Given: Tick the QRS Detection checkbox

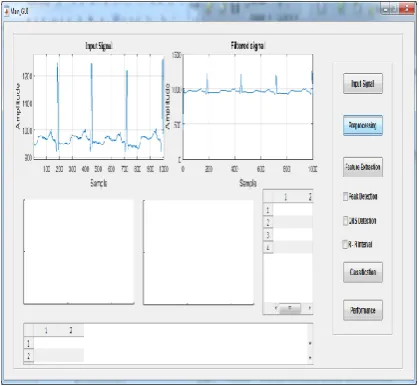Looking at the screenshot, I should 346,221.
